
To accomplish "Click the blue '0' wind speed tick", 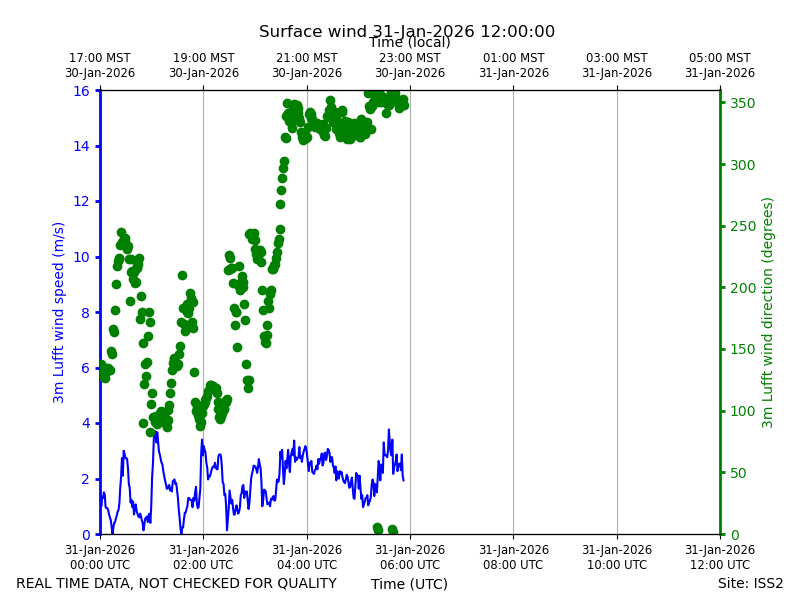I will pyautogui.click(x=85, y=535).
